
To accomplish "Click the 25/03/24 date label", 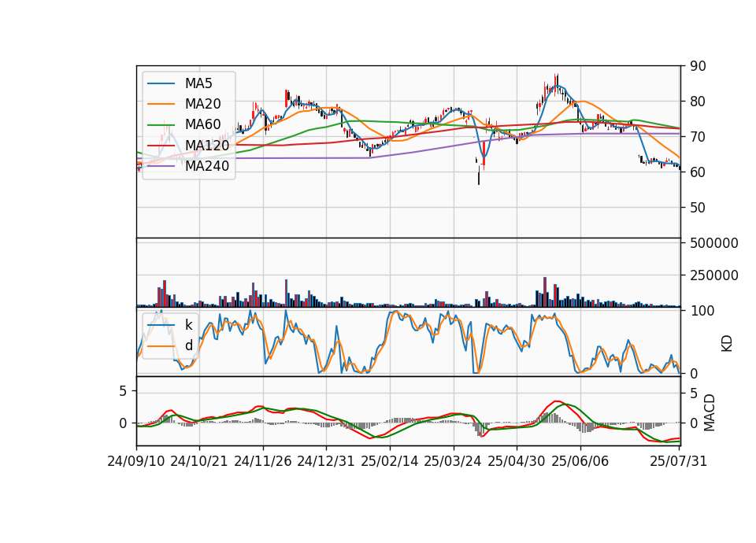I will point(453,461).
